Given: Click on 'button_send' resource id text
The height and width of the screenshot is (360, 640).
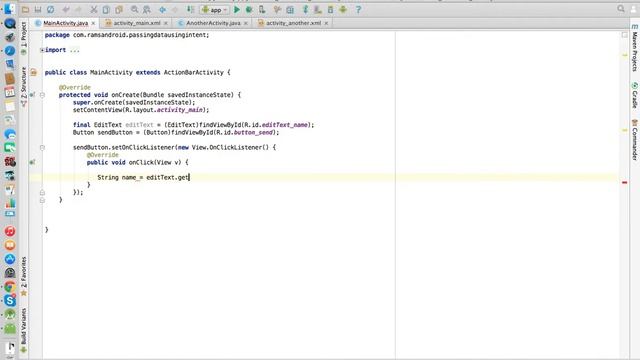Looking at the screenshot, I should 253,133.
